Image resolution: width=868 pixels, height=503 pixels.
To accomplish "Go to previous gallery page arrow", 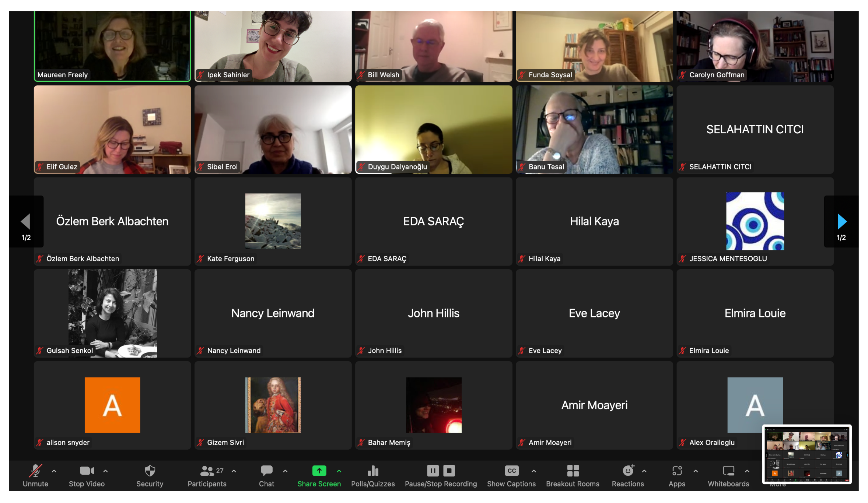I will [x=25, y=221].
